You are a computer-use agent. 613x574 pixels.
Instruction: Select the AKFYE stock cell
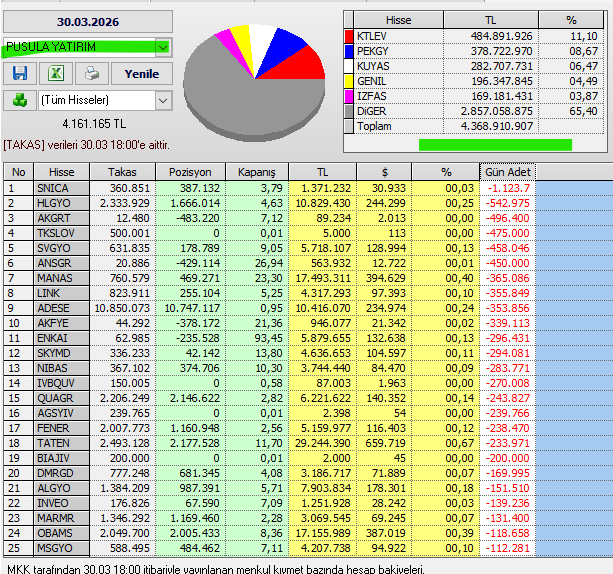pos(62,323)
